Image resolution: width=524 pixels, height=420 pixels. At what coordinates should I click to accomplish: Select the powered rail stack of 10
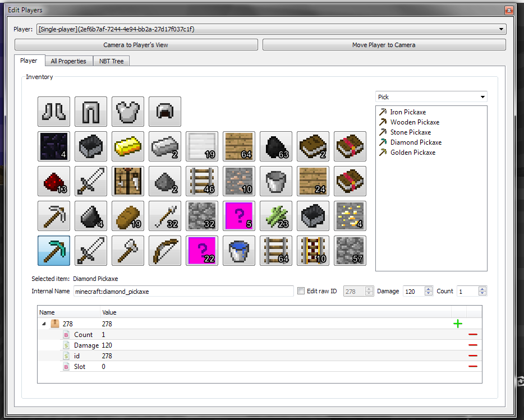click(x=313, y=251)
